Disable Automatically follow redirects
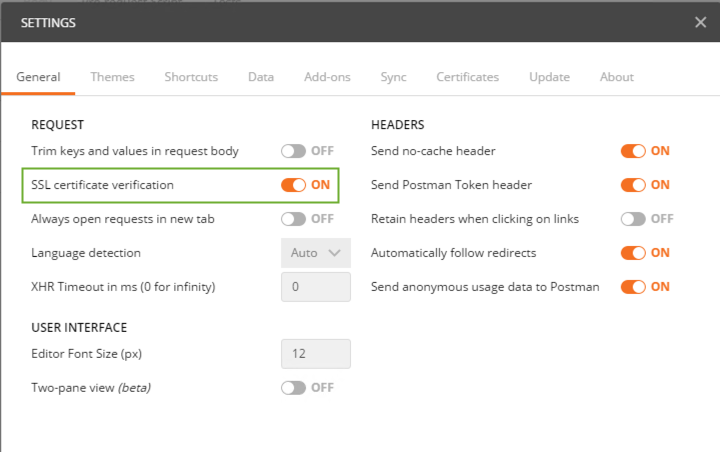720x452 pixels. pyautogui.click(x=634, y=253)
